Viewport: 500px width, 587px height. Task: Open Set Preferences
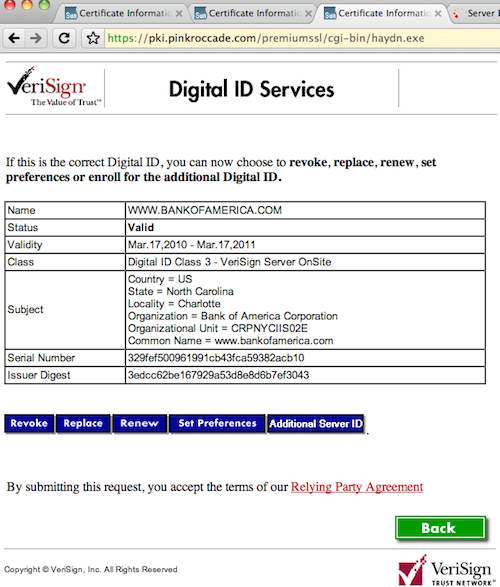pos(217,423)
